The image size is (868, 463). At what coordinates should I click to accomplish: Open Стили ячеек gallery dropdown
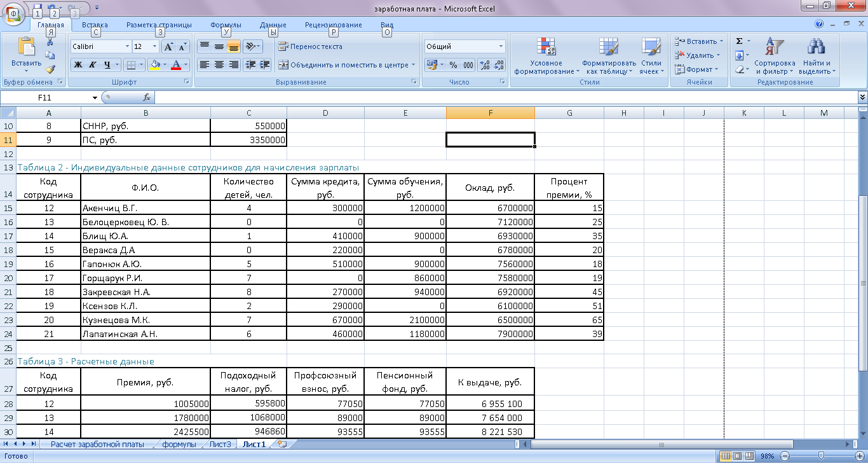point(651,56)
